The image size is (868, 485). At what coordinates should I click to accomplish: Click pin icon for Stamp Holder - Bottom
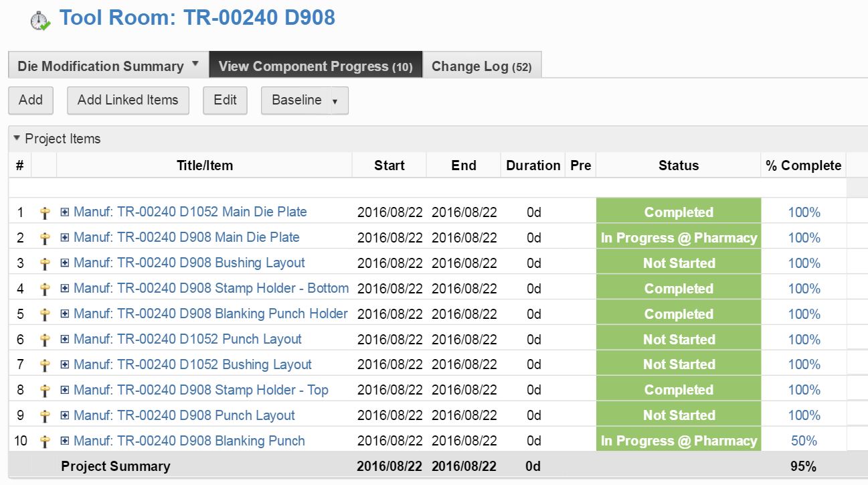[45, 289]
